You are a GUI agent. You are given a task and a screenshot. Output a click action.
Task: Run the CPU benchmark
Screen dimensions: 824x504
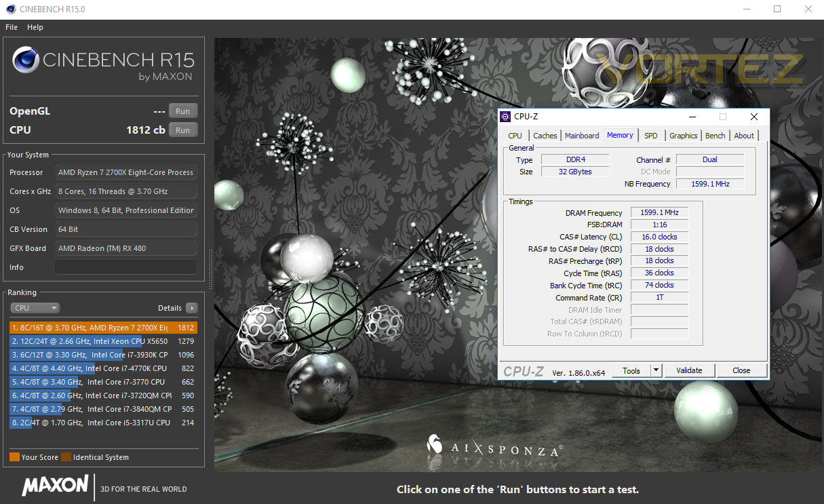coord(182,130)
